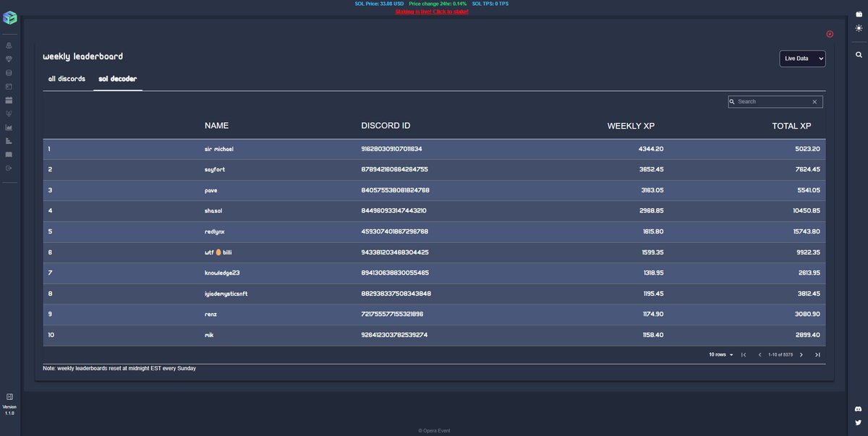Select the name renz
This screenshot has height=436, width=868.
point(211,314)
